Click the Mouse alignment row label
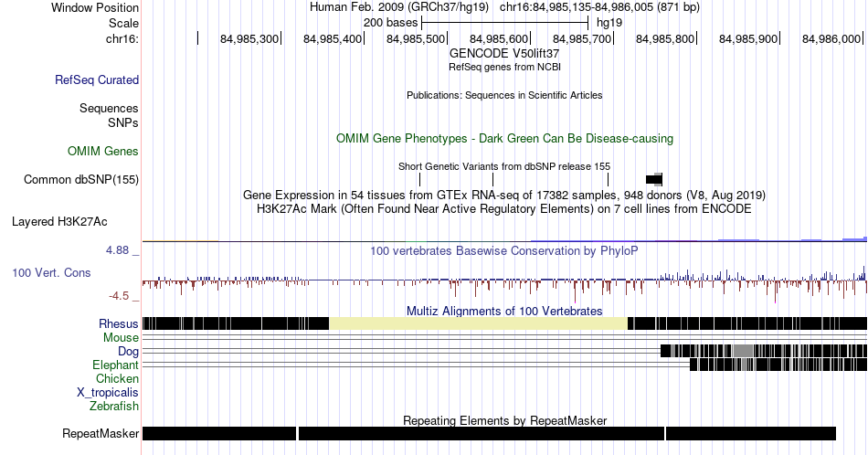 click(x=121, y=338)
